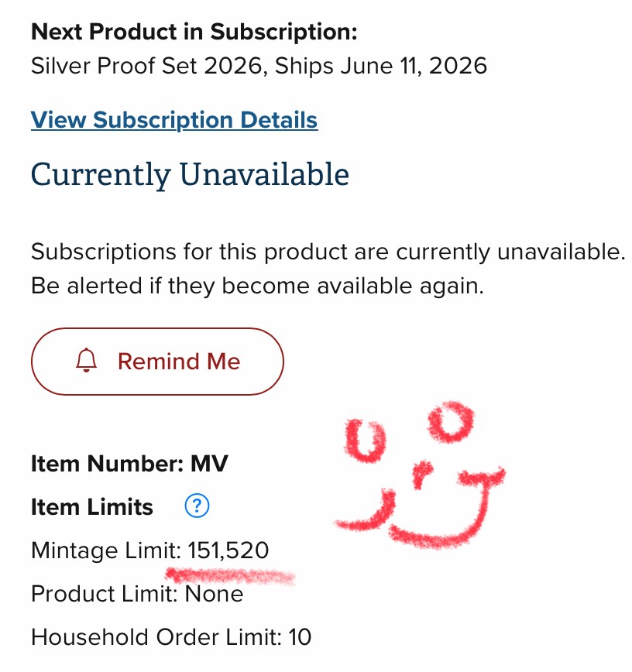Click the Product Limit: None line
The height and width of the screenshot is (672, 632).
coord(137,594)
